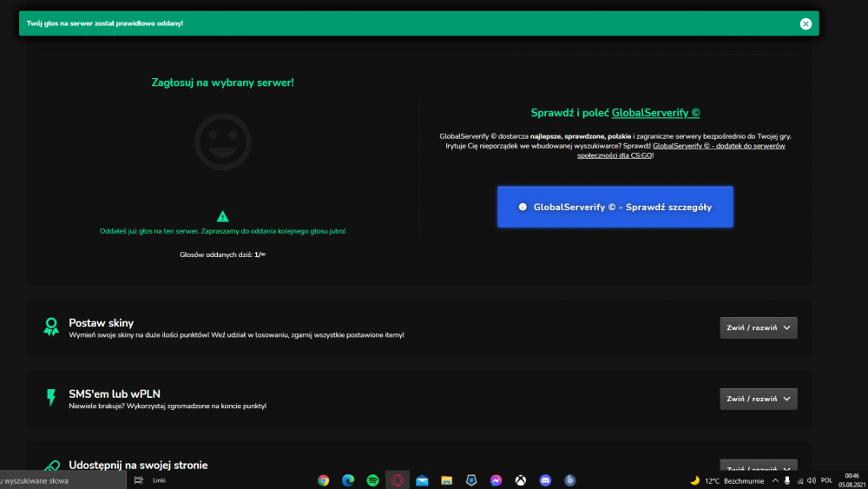The width and height of the screenshot is (868, 489).
Task: Open Microsoft Edge from the taskbar
Action: (348, 480)
